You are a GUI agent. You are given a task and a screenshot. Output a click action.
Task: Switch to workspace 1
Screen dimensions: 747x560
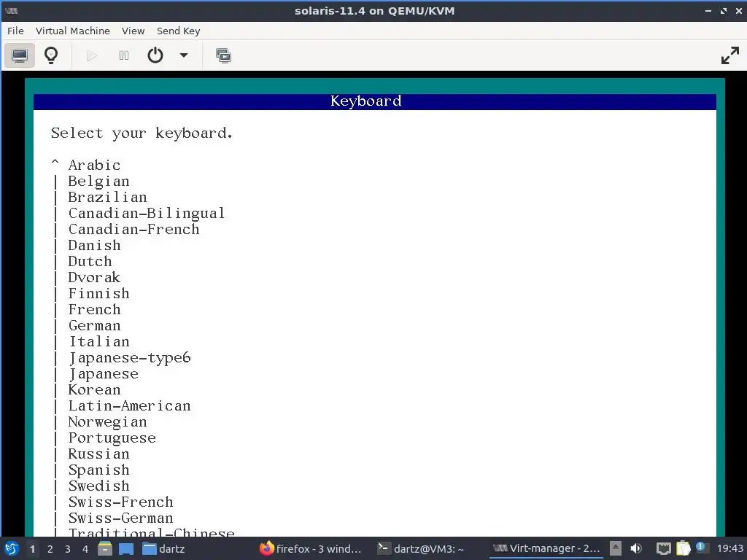pyautogui.click(x=32, y=549)
